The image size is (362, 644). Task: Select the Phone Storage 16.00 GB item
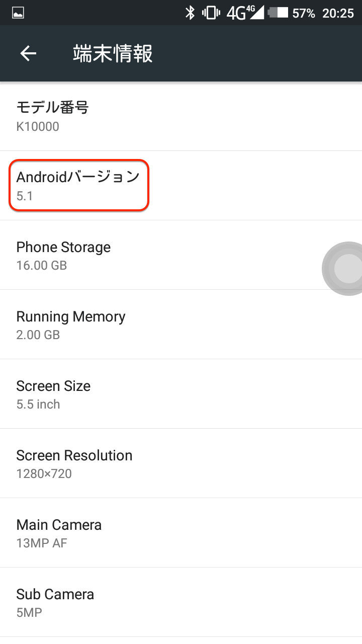coord(151,255)
